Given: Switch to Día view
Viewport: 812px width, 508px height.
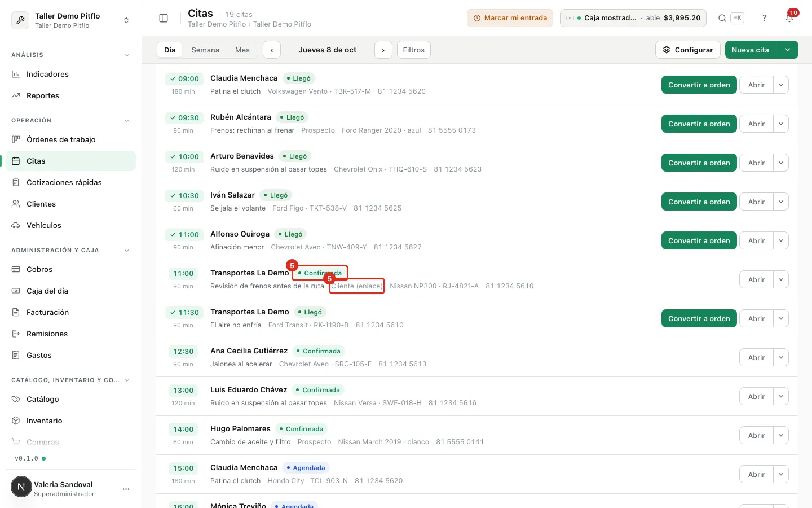Looking at the screenshot, I should pyautogui.click(x=170, y=50).
